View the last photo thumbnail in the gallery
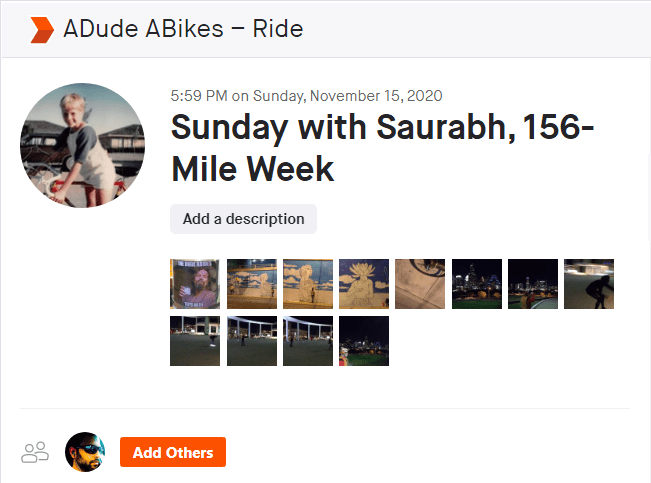Viewport: 651px width, 483px height. point(364,341)
